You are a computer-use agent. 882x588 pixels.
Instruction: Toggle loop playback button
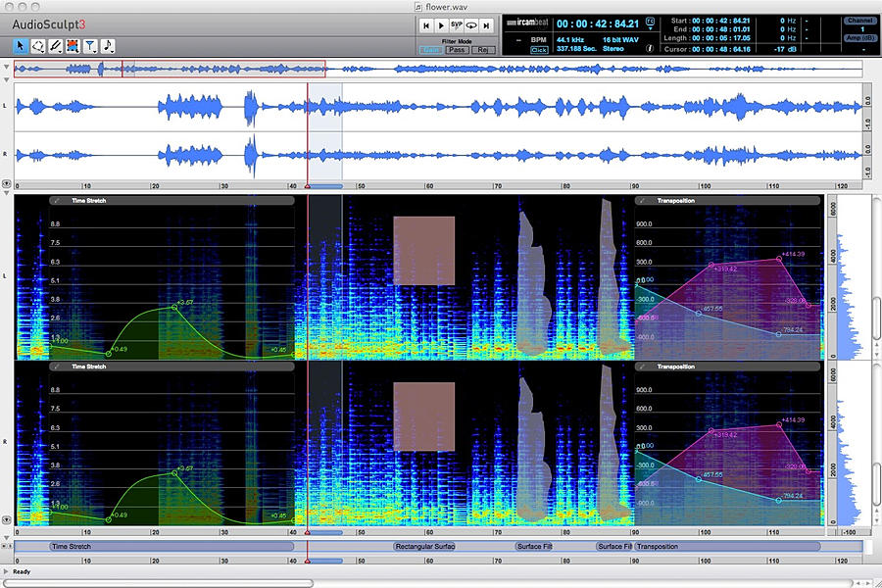click(471, 25)
